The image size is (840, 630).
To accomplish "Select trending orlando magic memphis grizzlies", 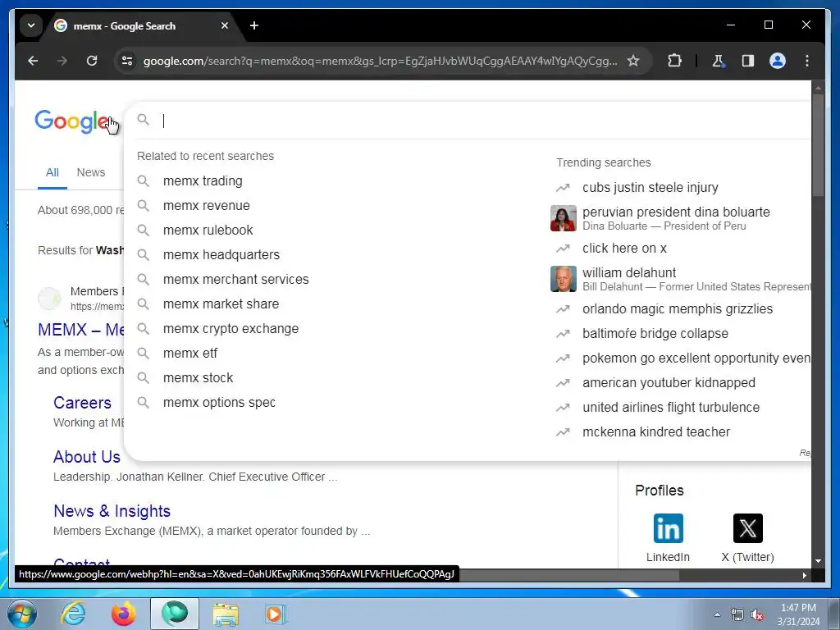I will tap(677, 309).
